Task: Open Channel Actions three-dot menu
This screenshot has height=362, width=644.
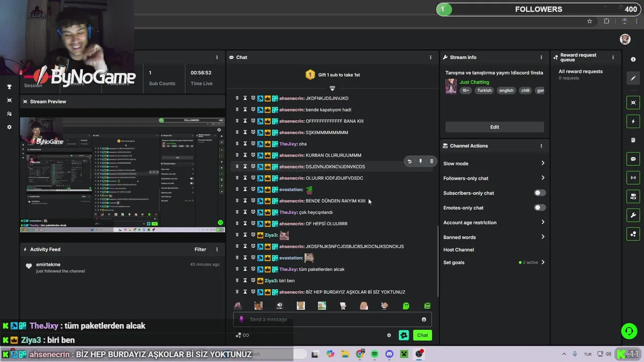Action: tap(541, 146)
